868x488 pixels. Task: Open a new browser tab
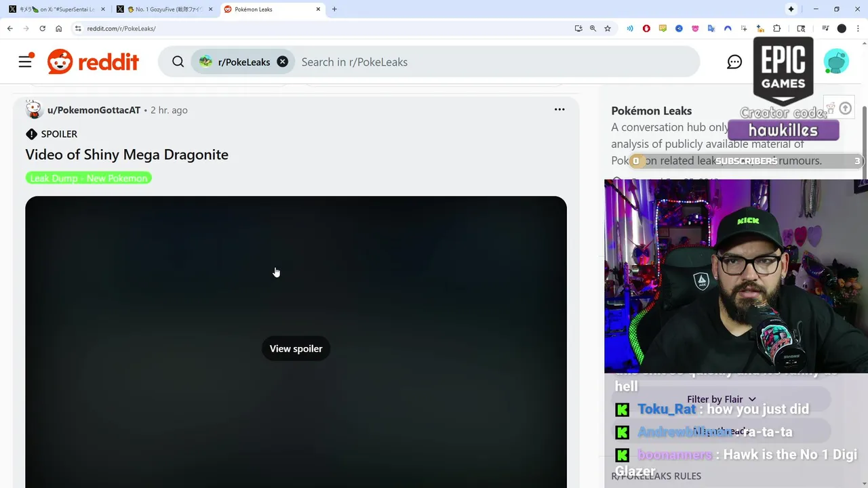click(334, 9)
